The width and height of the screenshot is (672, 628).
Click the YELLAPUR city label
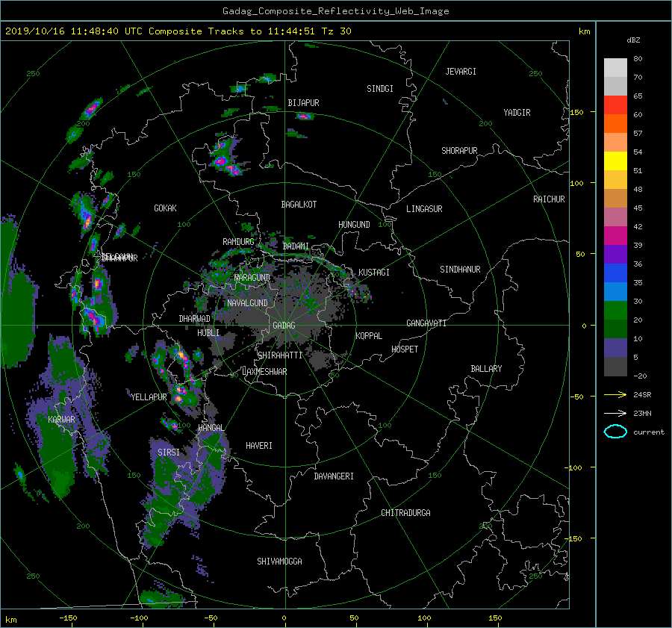click(149, 397)
